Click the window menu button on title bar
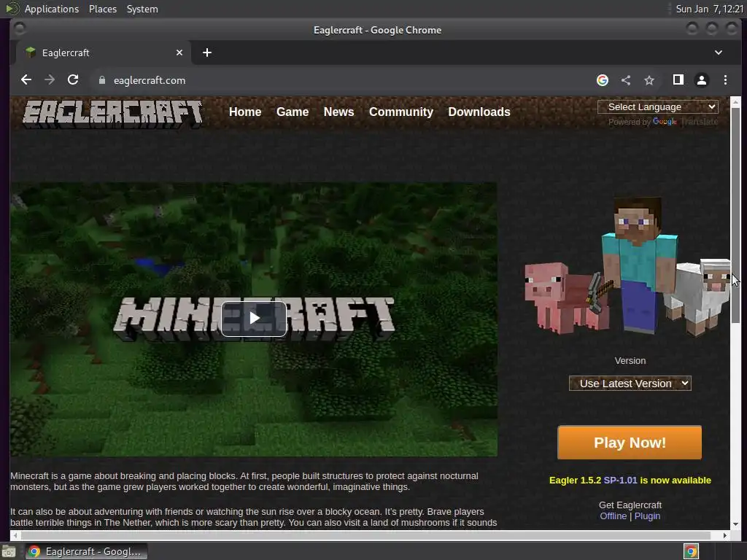This screenshot has width=747, height=560. tap(20, 29)
